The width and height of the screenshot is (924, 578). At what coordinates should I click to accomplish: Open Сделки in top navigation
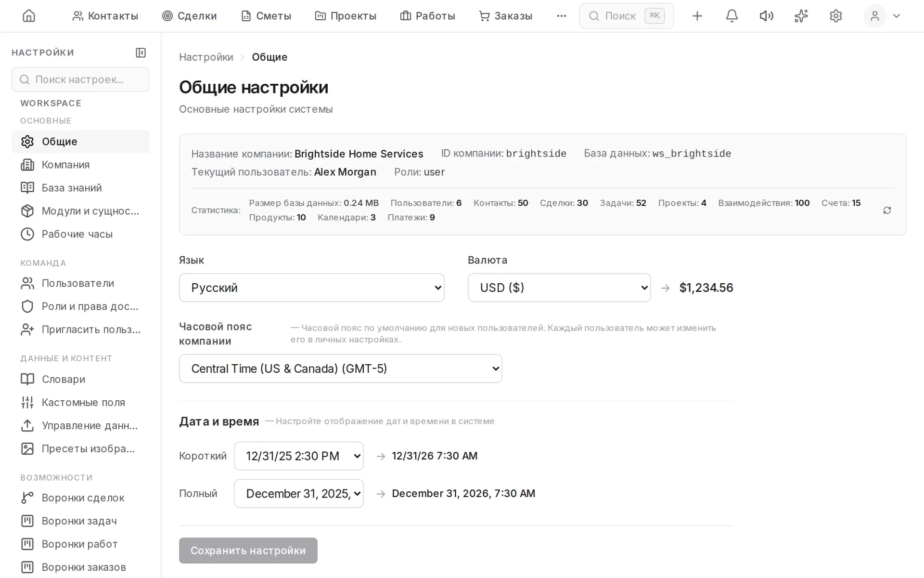click(190, 16)
